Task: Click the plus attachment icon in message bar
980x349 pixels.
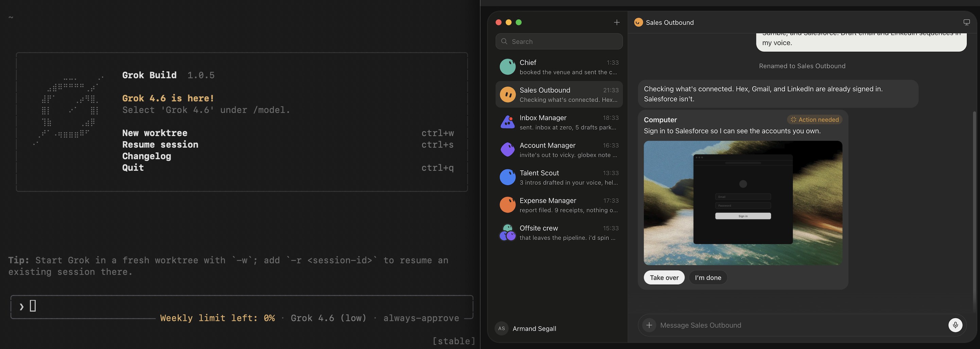Action: (649, 325)
